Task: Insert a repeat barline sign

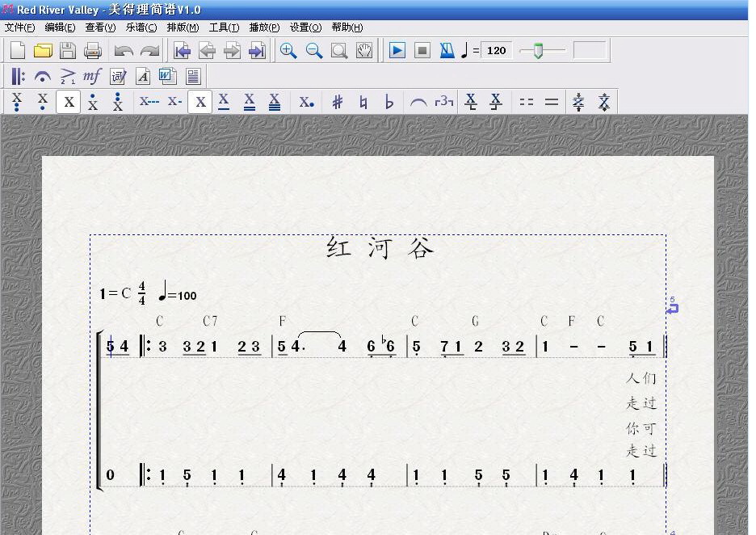Action: coord(18,76)
